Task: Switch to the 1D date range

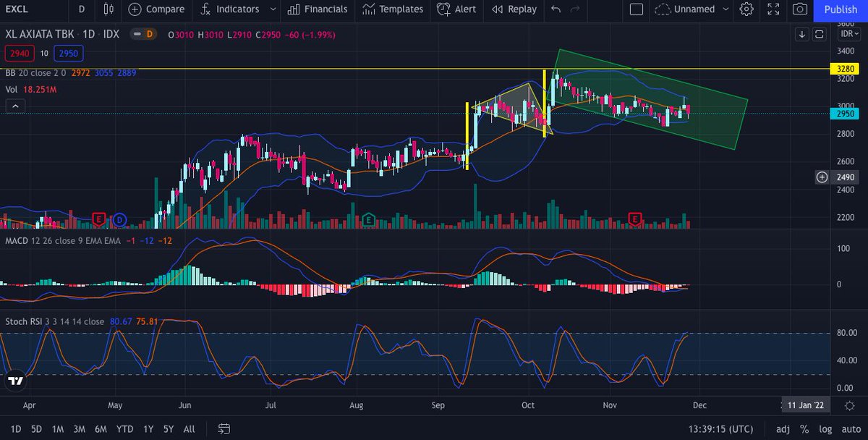Action: click(x=15, y=428)
